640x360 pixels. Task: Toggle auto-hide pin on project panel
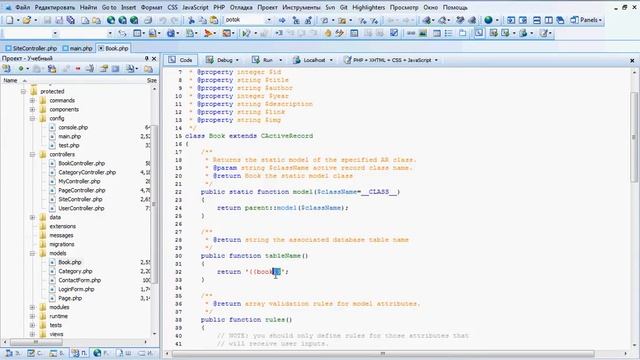[x=147, y=59]
